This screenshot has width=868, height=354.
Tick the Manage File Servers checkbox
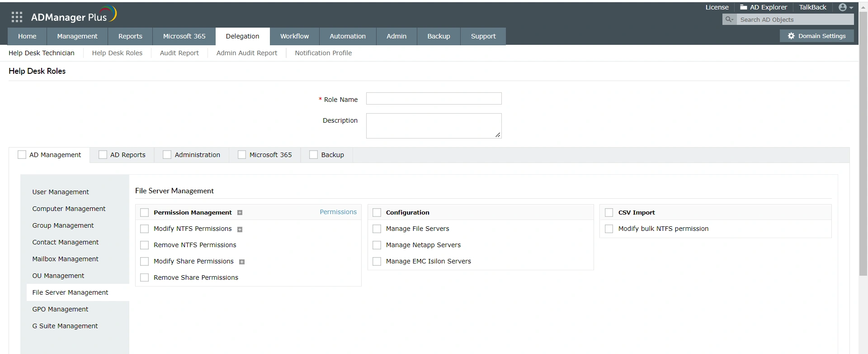coord(377,229)
